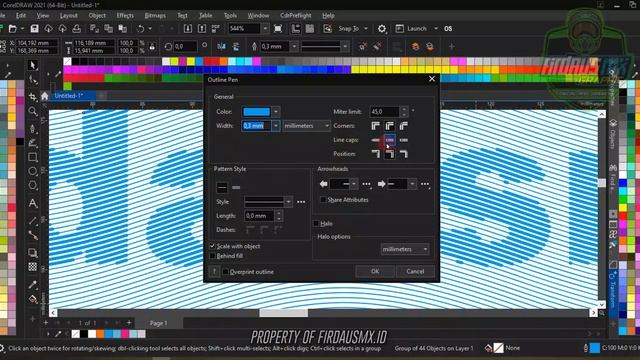The width and height of the screenshot is (640, 360).
Task: Open the Width units millimeters dropdown
Action: 306,126
